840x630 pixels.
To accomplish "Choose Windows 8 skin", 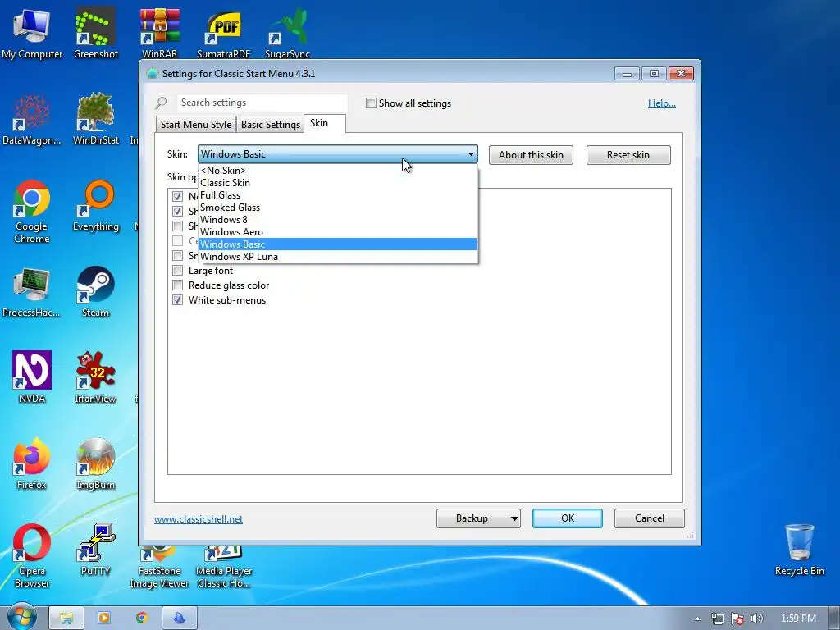I will [x=337, y=220].
